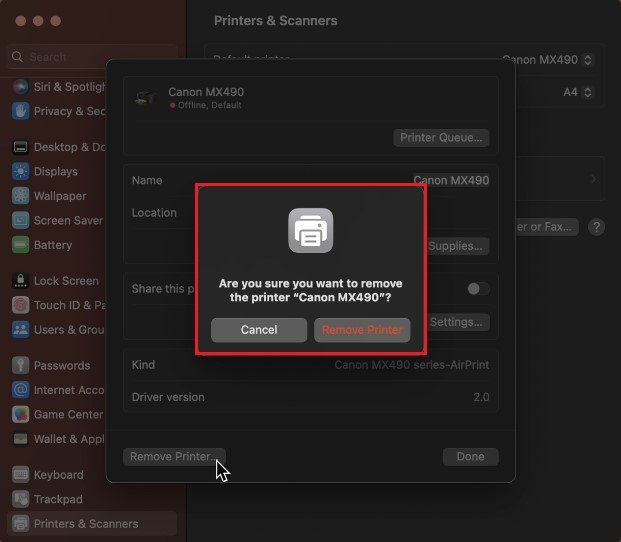The height and width of the screenshot is (542, 621).
Task: Click the Add Printer, Scanner or Fax… button
Action: 547,227
